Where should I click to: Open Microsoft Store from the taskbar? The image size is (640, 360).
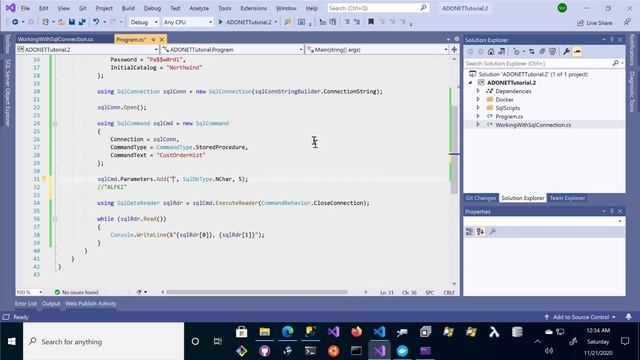[x=242, y=332]
